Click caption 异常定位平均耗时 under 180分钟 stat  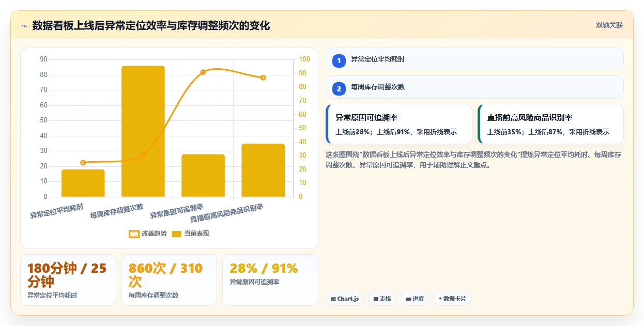click(x=52, y=296)
